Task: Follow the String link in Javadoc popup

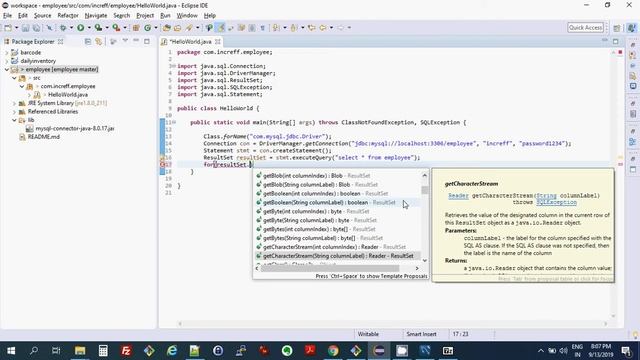Action: [x=547, y=196]
